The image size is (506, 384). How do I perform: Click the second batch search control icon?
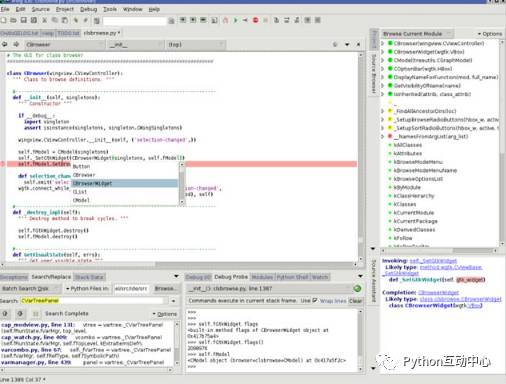[x=20, y=314]
